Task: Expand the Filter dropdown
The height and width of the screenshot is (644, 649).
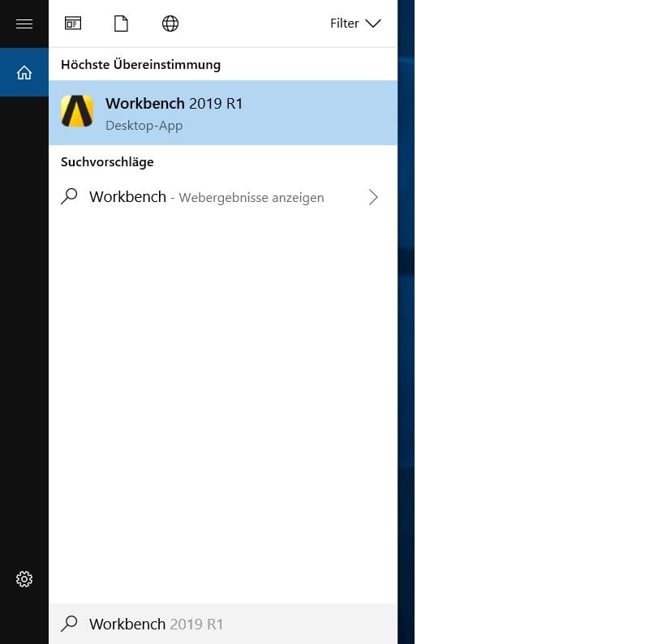Action: click(x=355, y=24)
